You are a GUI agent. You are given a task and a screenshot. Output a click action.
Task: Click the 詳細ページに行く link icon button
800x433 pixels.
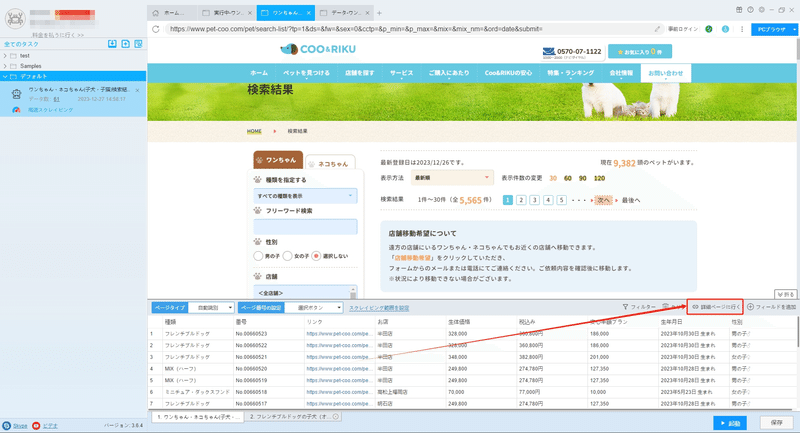[x=715, y=307]
